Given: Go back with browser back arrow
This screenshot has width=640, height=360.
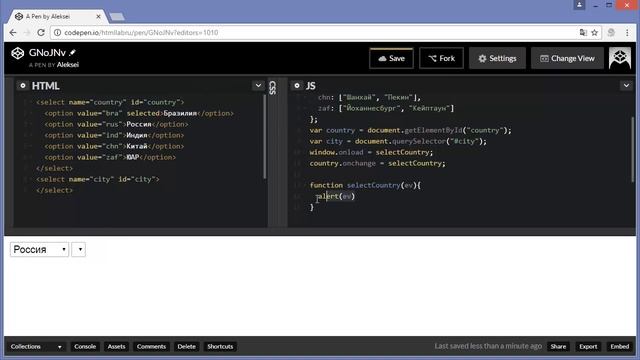Looking at the screenshot, I should pos(13,33).
